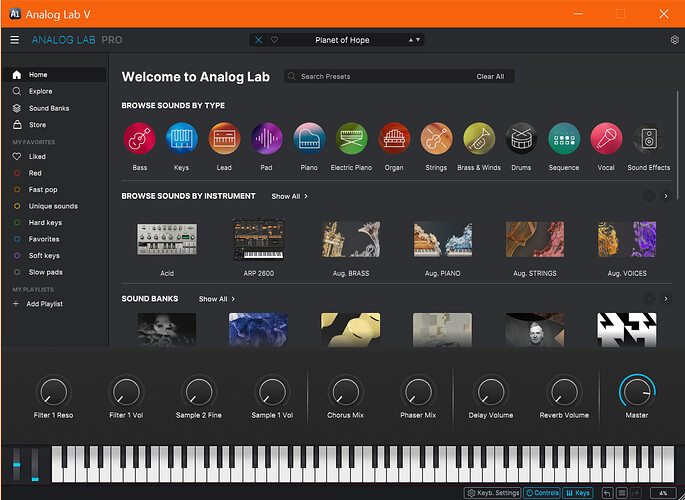The image size is (685, 500).
Task: Toggle the Keys virtual keyboard
Action: tap(578, 493)
